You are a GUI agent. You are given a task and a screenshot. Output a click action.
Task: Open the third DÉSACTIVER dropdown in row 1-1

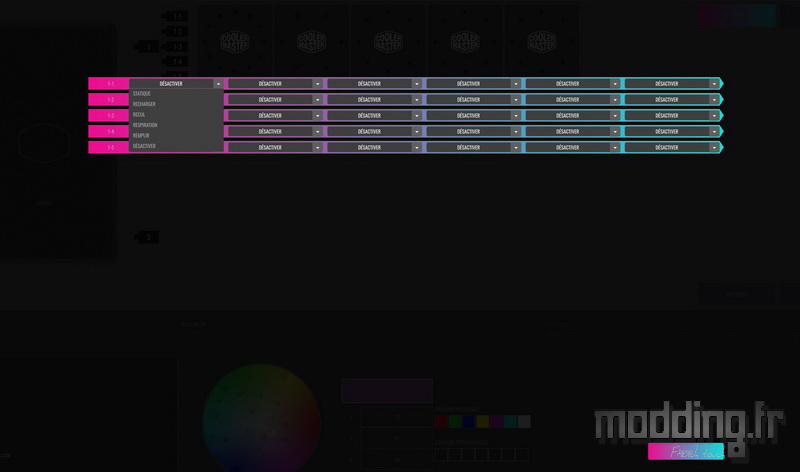(374, 84)
